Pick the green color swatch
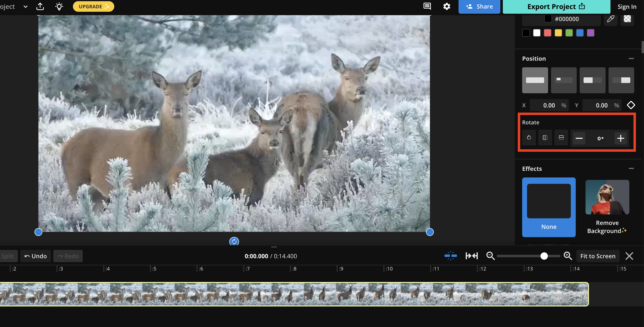644x327 pixels. (x=569, y=33)
